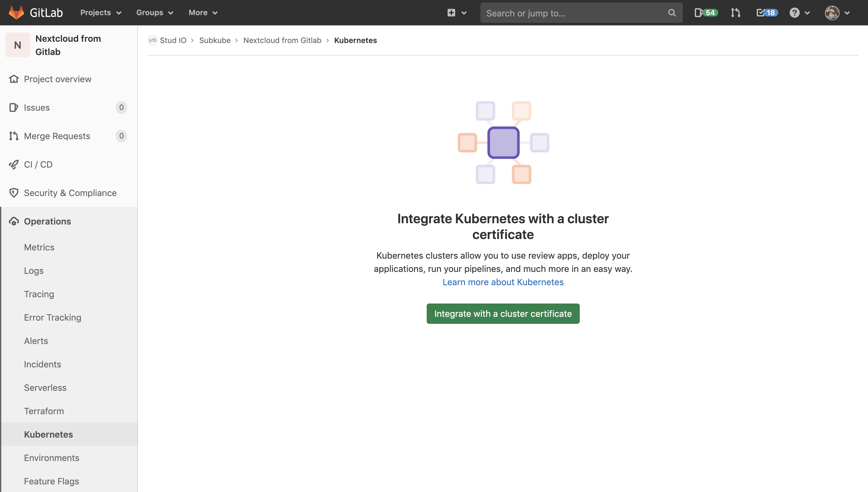This screenshot has height=492, width=868.
Task: Open Terraform under Operations
Action: [44, 411]
